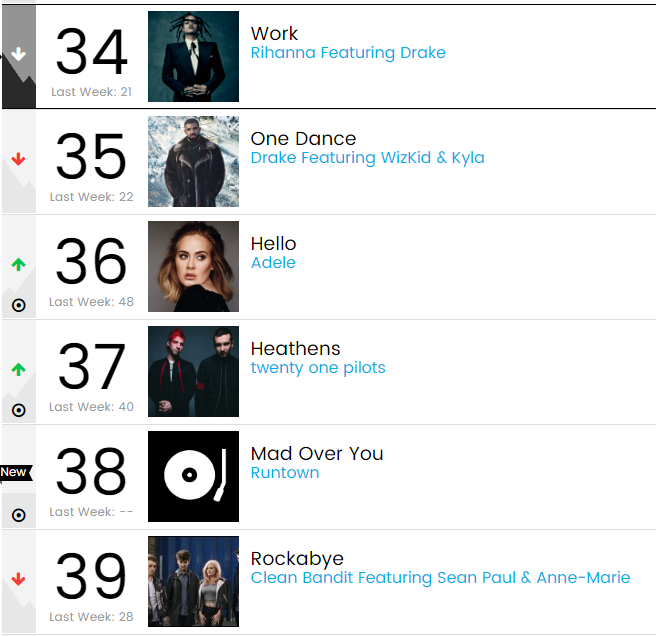Click the red down arrow beside Rockabye

click(x=18, y=580)
